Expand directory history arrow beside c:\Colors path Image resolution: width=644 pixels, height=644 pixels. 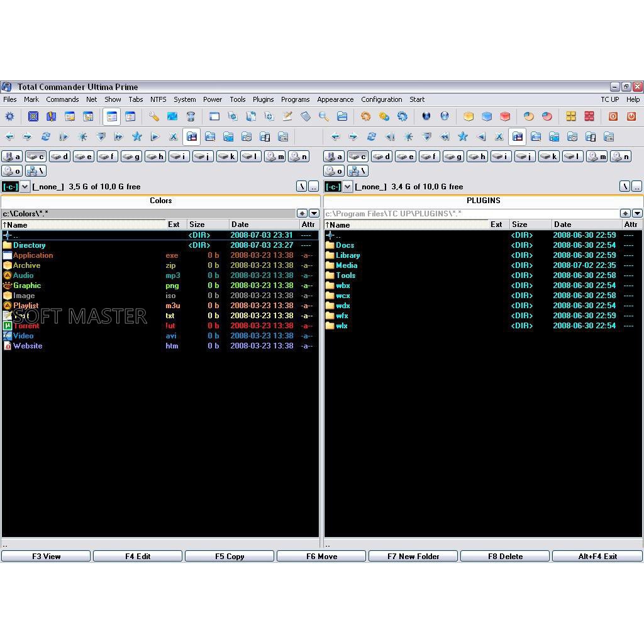(x=314, y=214)
